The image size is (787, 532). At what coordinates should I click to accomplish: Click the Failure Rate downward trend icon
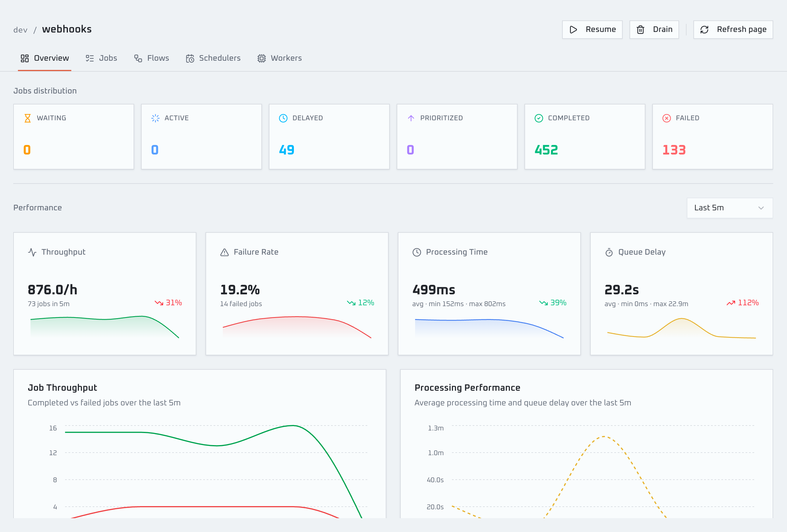pyautogui.click(x=351, y=303)
